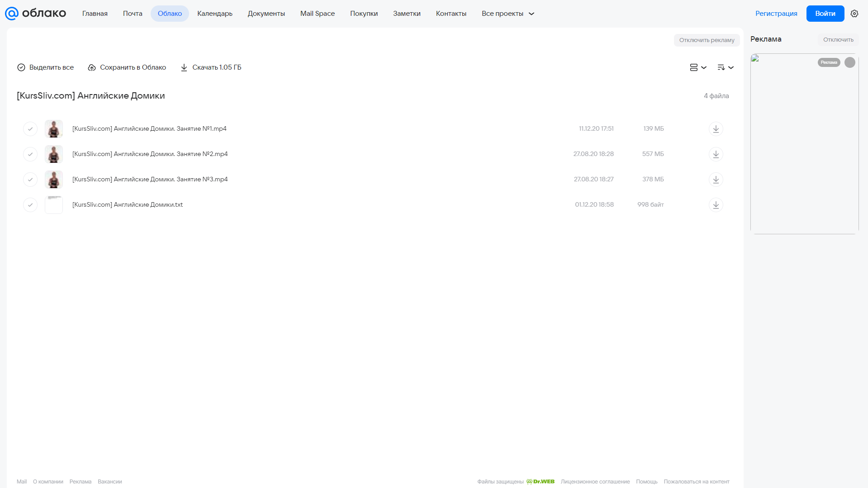
Task: Click the Mail.ru Облако logo
Action: 35,14
